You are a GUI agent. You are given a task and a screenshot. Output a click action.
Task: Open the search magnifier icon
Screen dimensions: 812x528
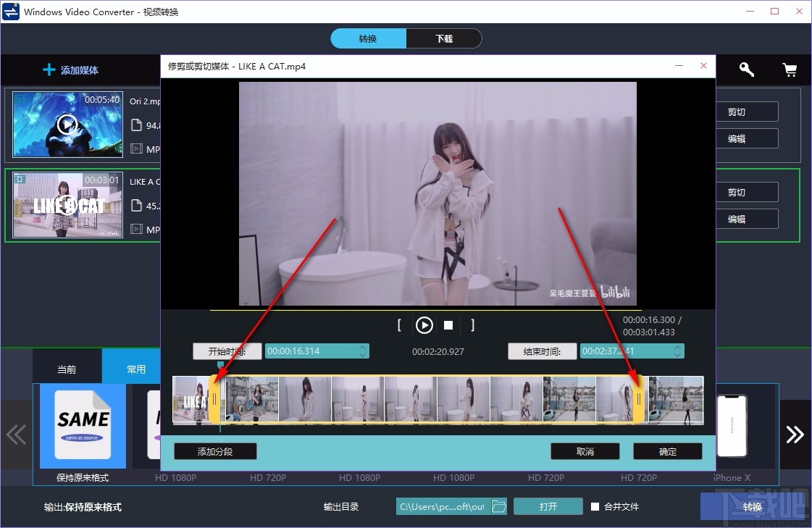pyautogui.click(x=746, y=70)
